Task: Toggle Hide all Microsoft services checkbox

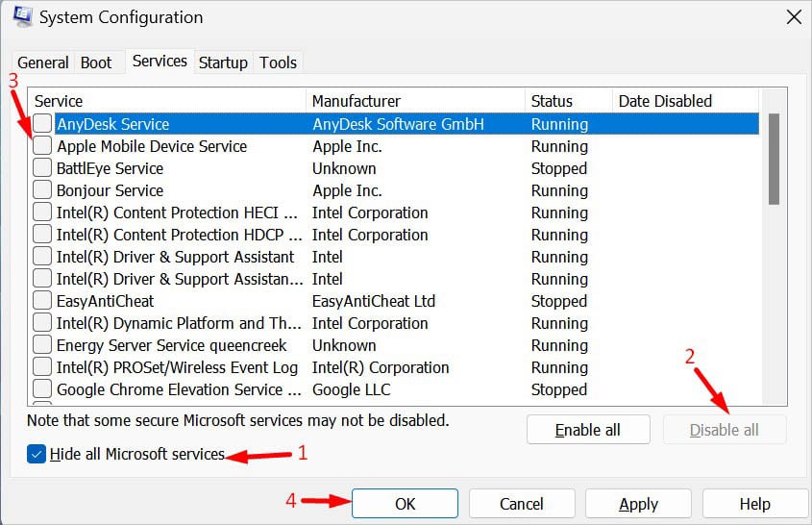Action: [37, 454]
